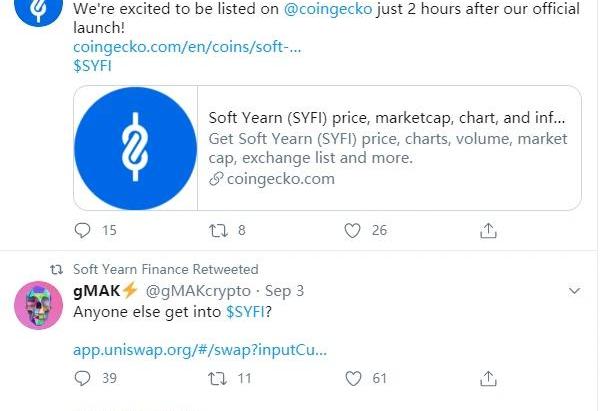Open the dropdown chevron on gMAK's tweet
610x411 pixels.
(x=575, y=291)
